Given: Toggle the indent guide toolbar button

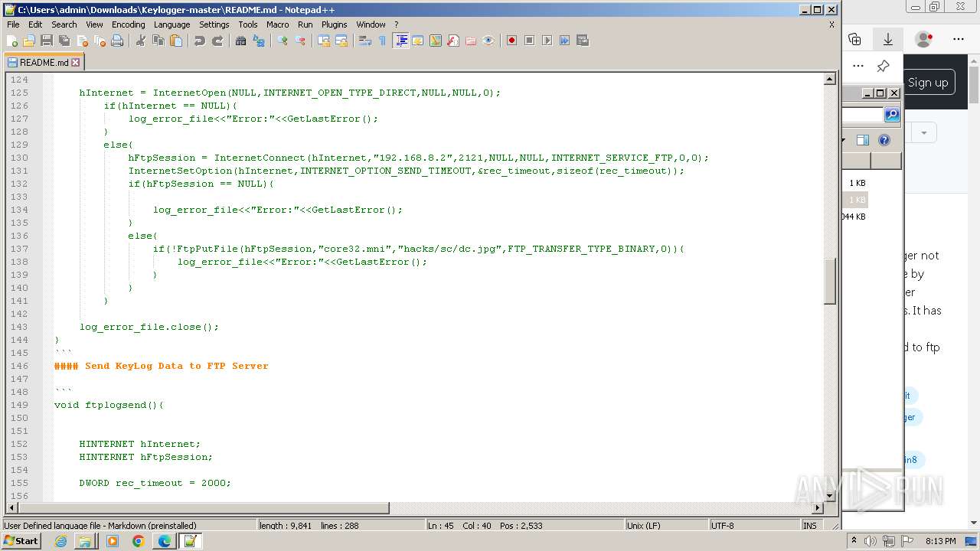Looking at the screenshot, I should coord(400,41).
